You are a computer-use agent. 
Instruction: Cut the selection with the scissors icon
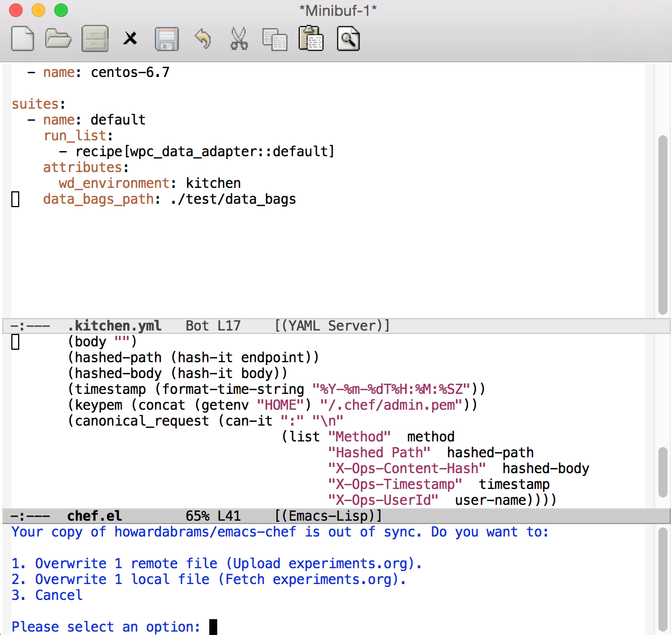pyautogui.click(x=239, y=39)
